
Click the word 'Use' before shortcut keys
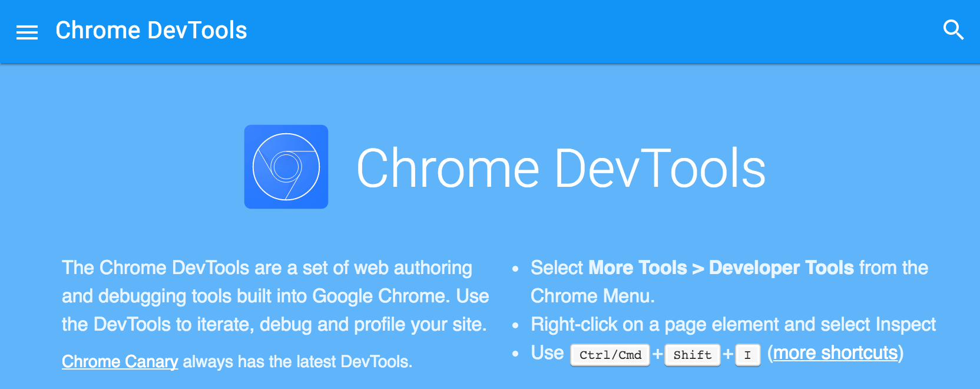point(547,352)
